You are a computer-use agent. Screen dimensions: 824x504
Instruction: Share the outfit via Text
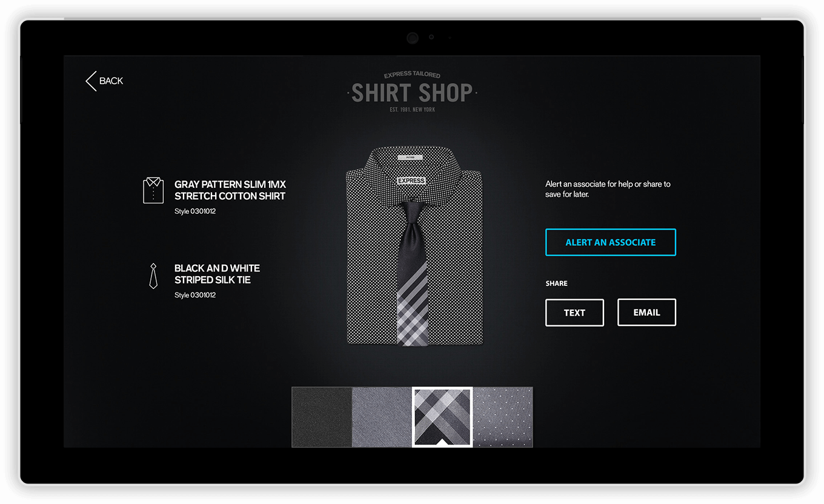click(574, 313)
